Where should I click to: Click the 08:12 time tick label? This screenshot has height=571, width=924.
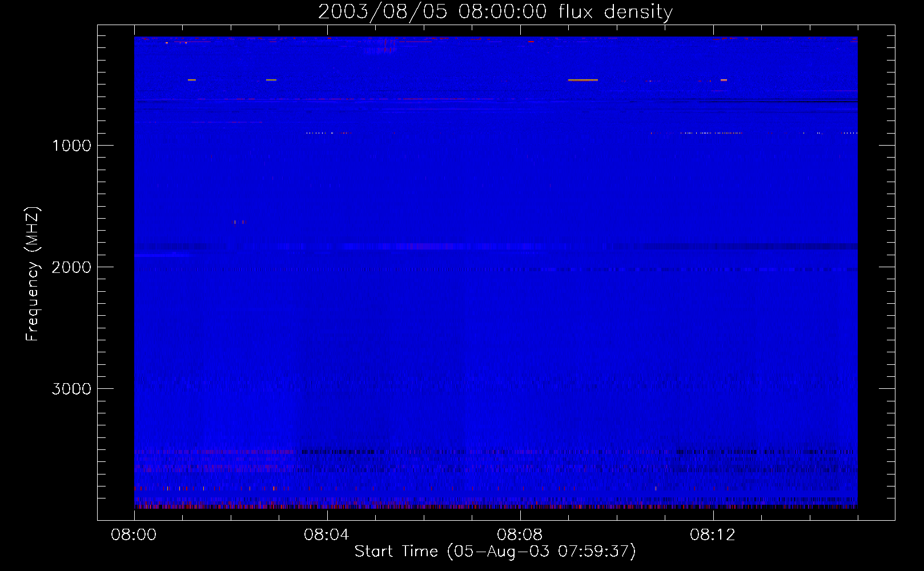[713, 535]
